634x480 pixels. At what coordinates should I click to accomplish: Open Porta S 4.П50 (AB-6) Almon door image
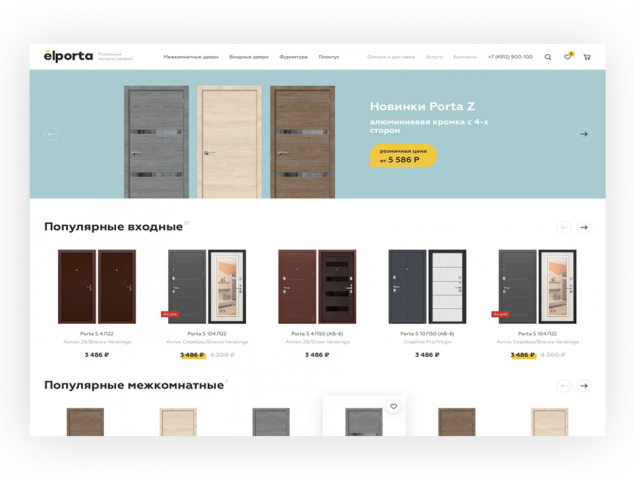317,287
